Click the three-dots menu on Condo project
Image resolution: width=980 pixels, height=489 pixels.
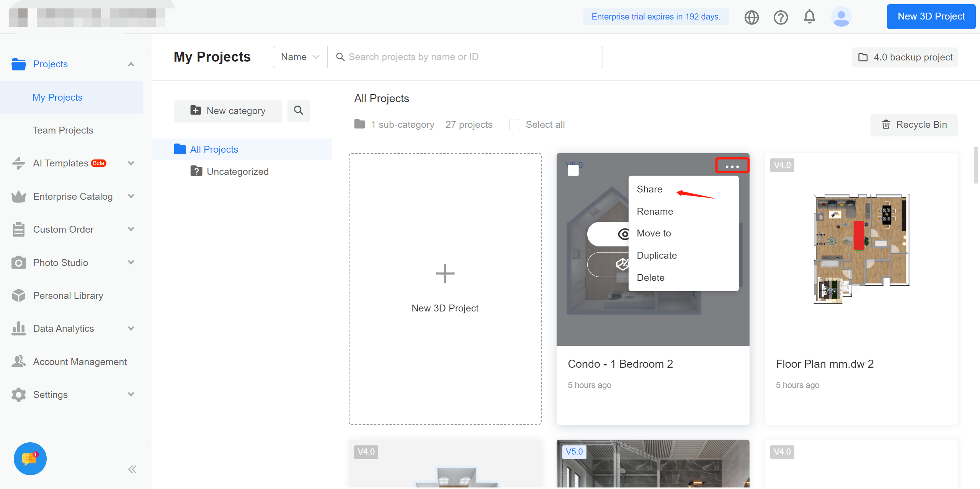(732, 166)
